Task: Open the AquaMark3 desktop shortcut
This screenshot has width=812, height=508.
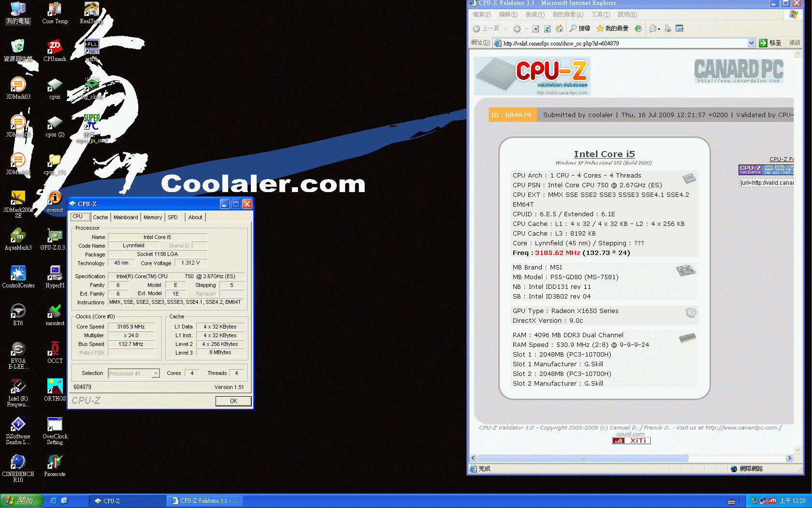Action: [18, 239]
